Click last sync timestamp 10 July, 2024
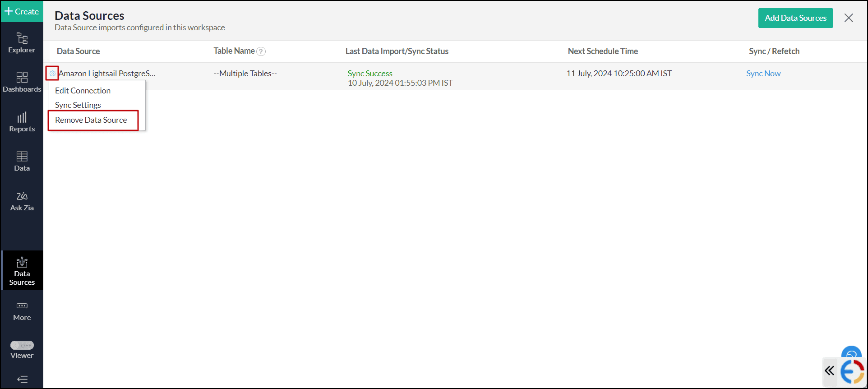Screen dimensions: 868x389 click(x=400, y=83)
